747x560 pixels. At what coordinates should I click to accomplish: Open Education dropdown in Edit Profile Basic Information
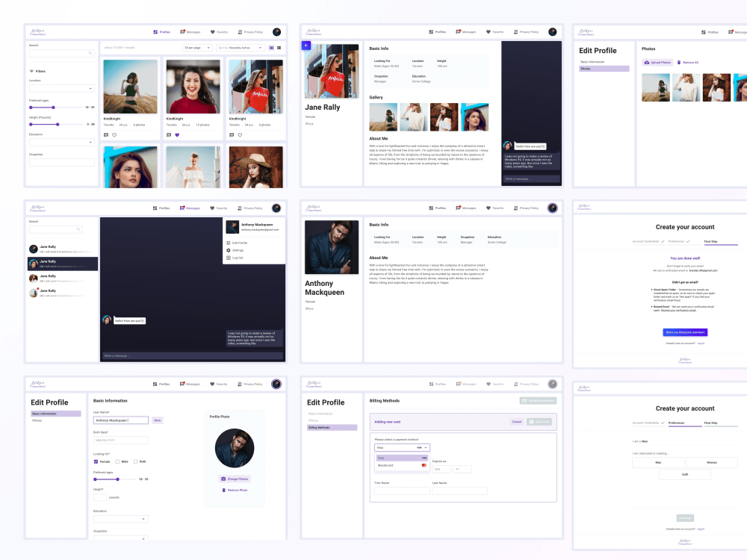[x=121, y=519]
